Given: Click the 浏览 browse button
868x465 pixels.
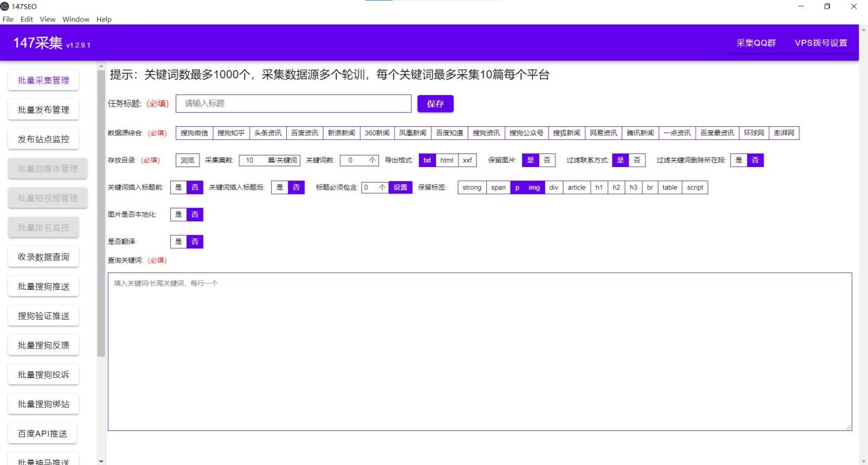Looking at the screenshot, I should click(187, 160).
